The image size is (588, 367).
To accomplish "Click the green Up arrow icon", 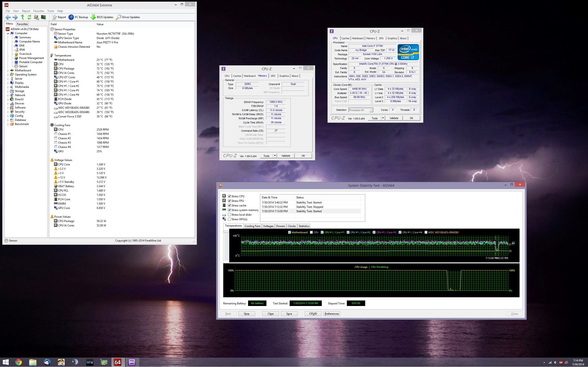I will [x=23, y=17].
